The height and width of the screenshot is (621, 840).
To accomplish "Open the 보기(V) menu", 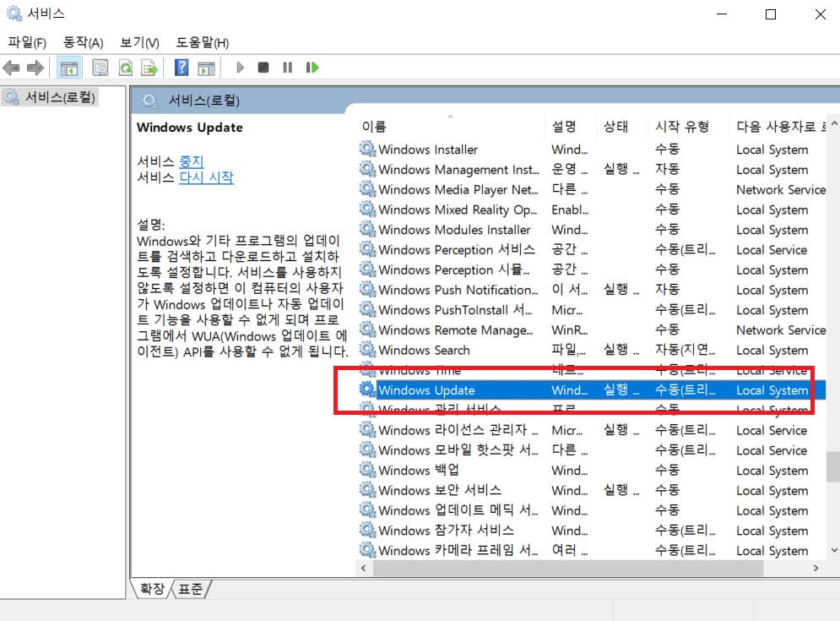I will click(x=139, y=42).
